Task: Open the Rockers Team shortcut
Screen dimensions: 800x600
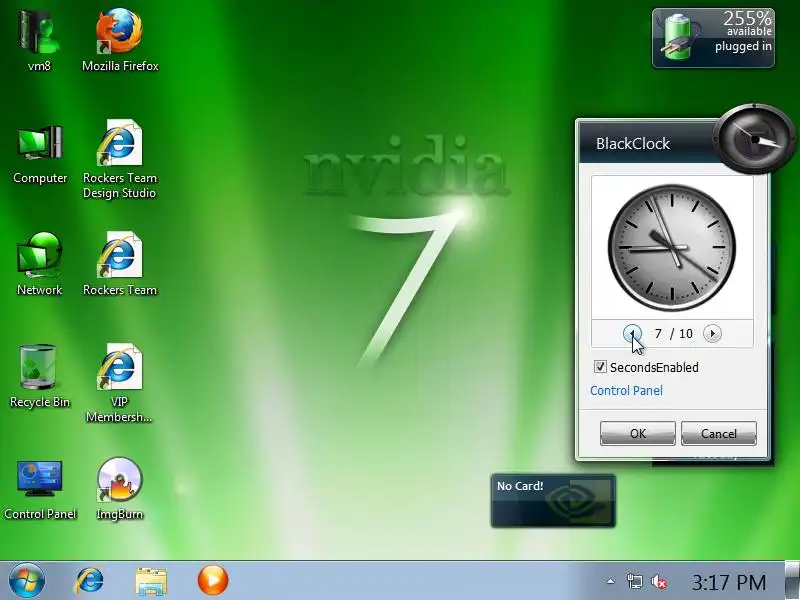Action: pos(119,264)
